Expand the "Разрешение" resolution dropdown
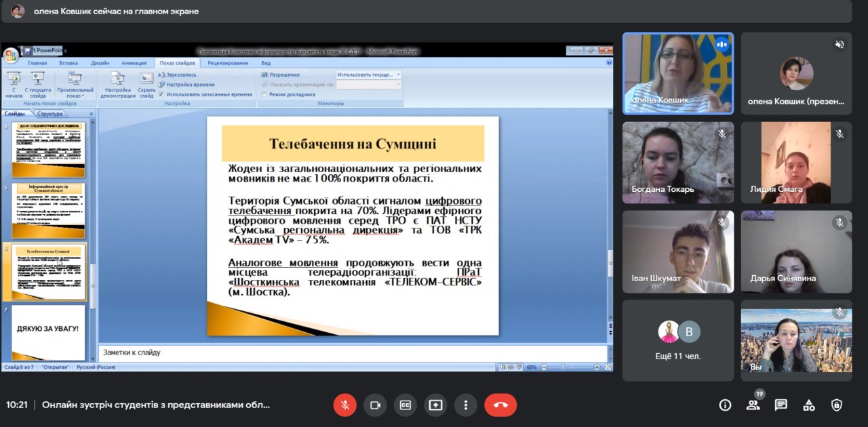This screenshot has width=868, height=427. point(398,75)
